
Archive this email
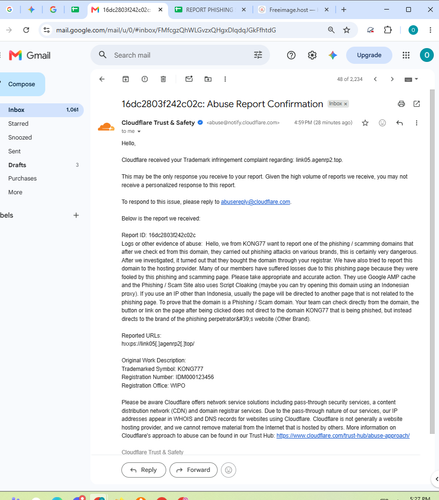pos(126,79)
